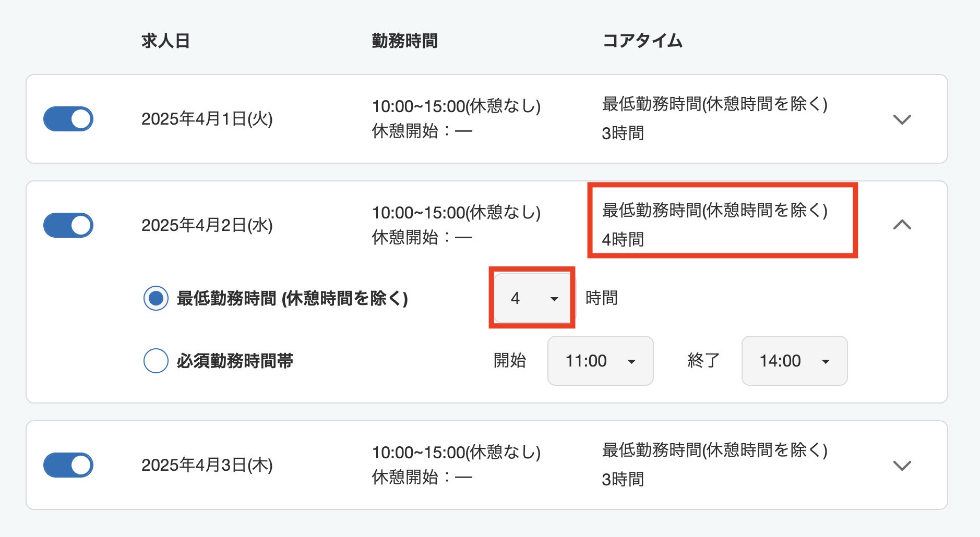
Task: Open the minimum work hours dropdown showing 4
Action: pos(531,298)
